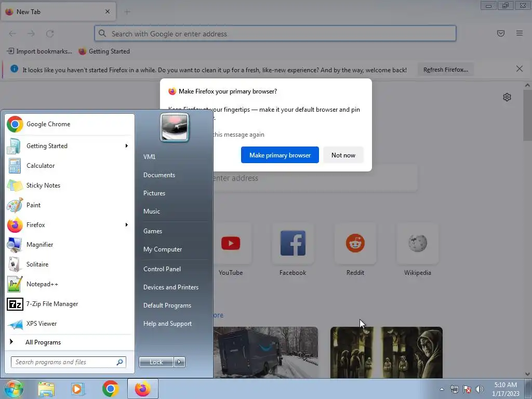The width and height of the screenshot is (532, 399).
Task: Click Not now in the dialog
Action: 343,155
